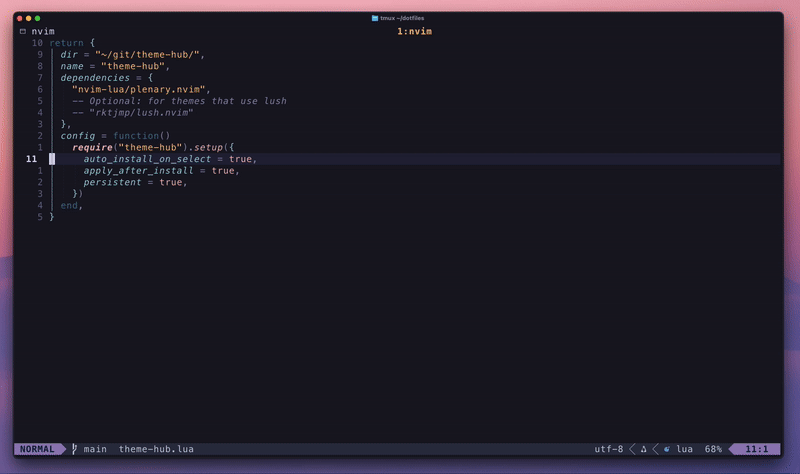Click the Optional lush themes comment line
This screenshot has height=474, width=800.
179,101
